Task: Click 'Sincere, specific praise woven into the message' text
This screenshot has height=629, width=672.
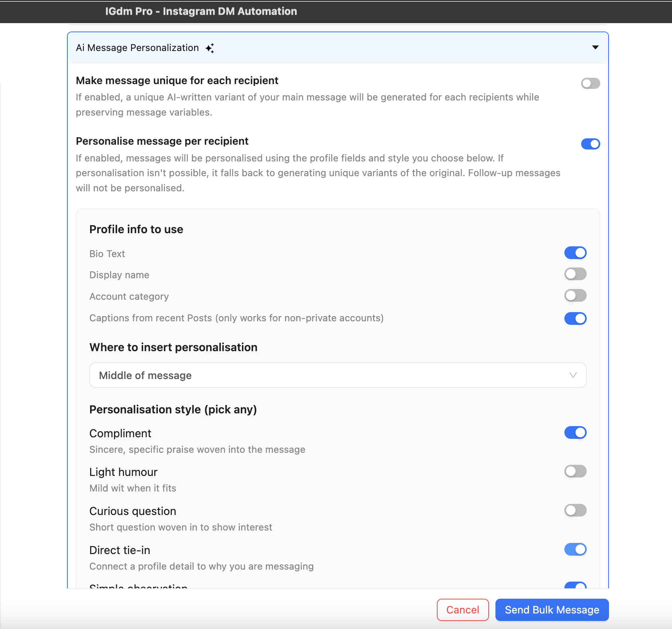Action: [197, 450]
